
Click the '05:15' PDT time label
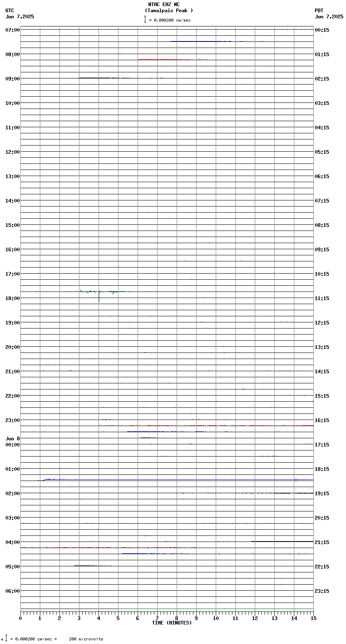pyautogui.click(x=322, y=152)
